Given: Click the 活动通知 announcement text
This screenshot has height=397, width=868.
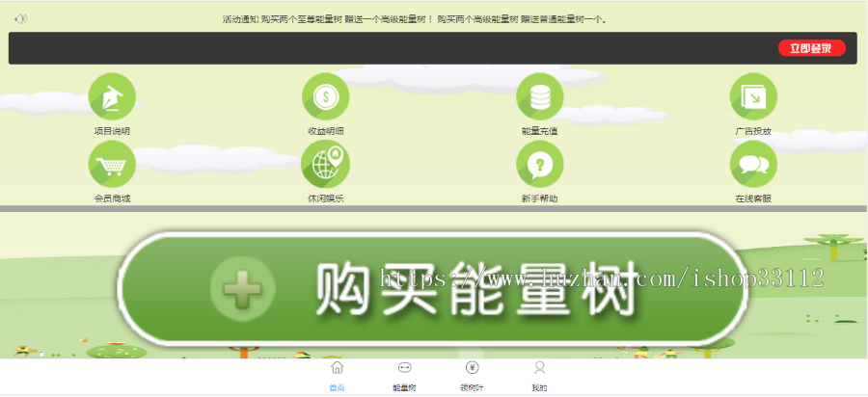Looking at the screenshot, I should point(415,19).
